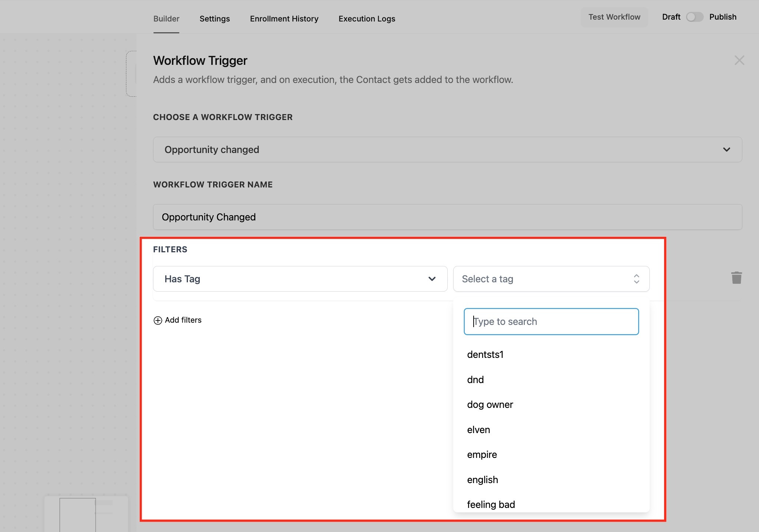Choose the dentsts1 tag option
The image size is (759, 532).
click(x=485, y=355)
